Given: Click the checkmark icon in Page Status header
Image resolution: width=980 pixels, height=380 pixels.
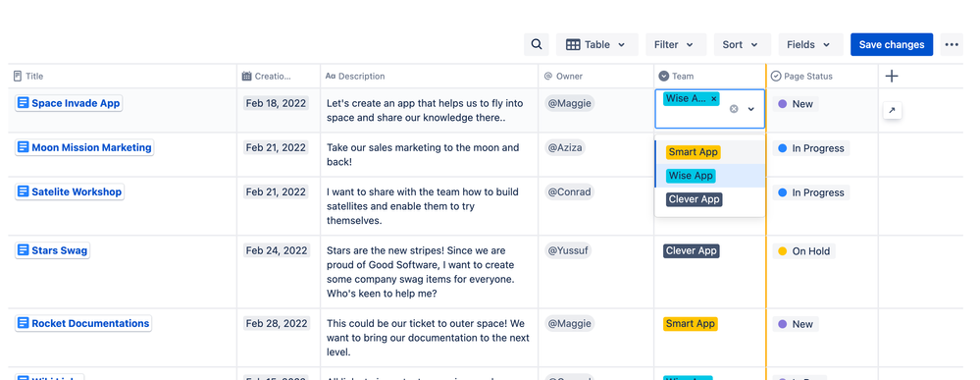Looking at the screenshot, I should click(776, 77).
